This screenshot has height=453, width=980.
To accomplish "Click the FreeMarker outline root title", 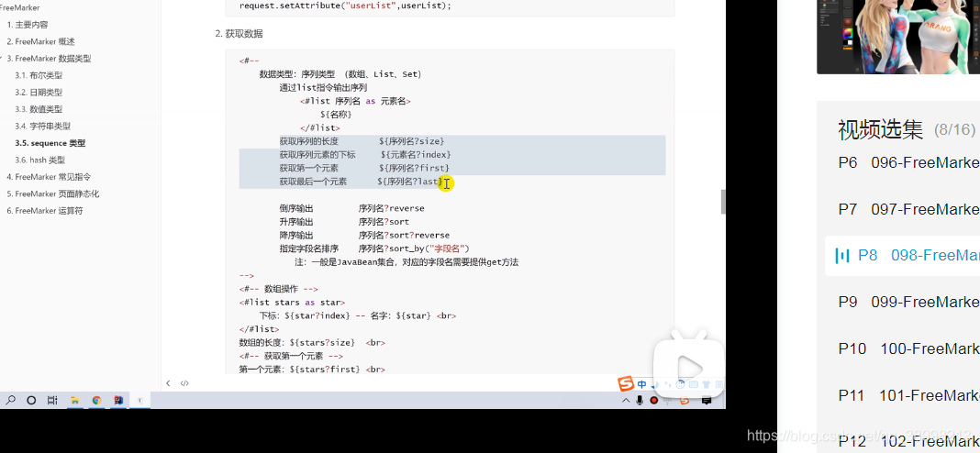I will [x=19, y=7].
